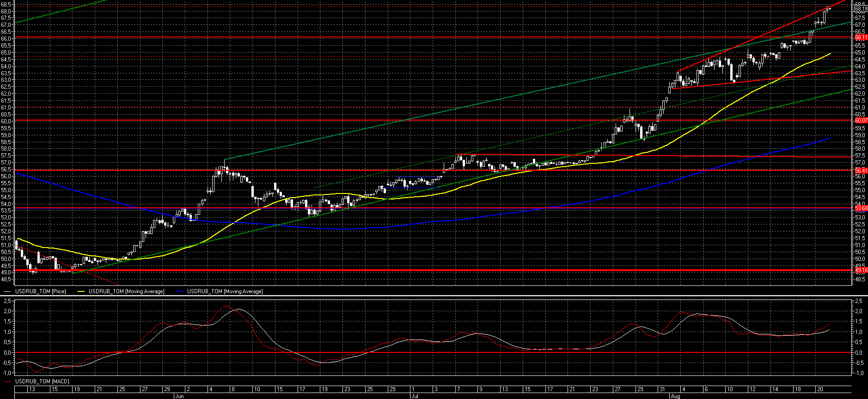Select the blue Moving Average legend label
Viewport: 868px width, 399px height.
click(225, 291)
